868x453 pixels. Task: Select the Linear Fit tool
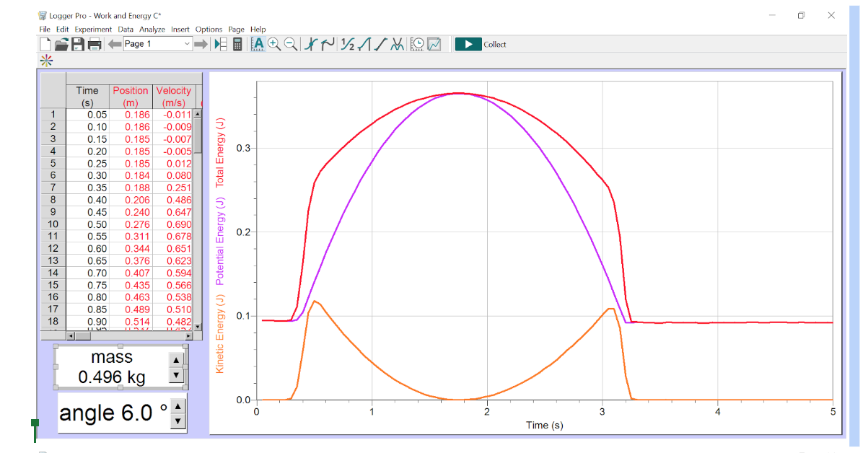coord(380,44)
